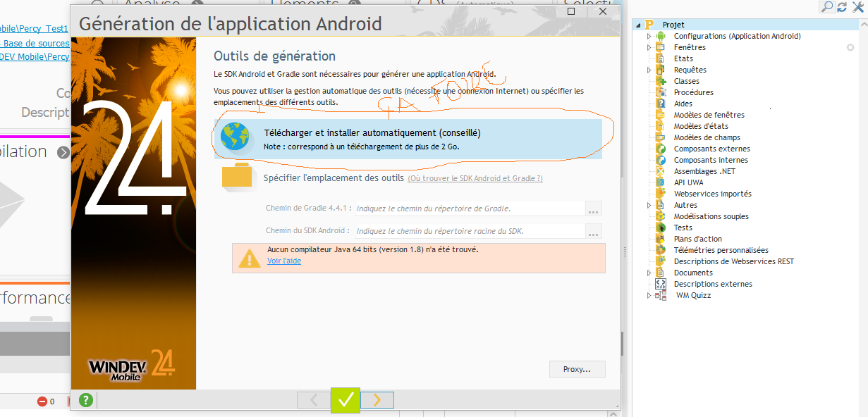Click the Assemblages .NET icon

tap(661, 171)
